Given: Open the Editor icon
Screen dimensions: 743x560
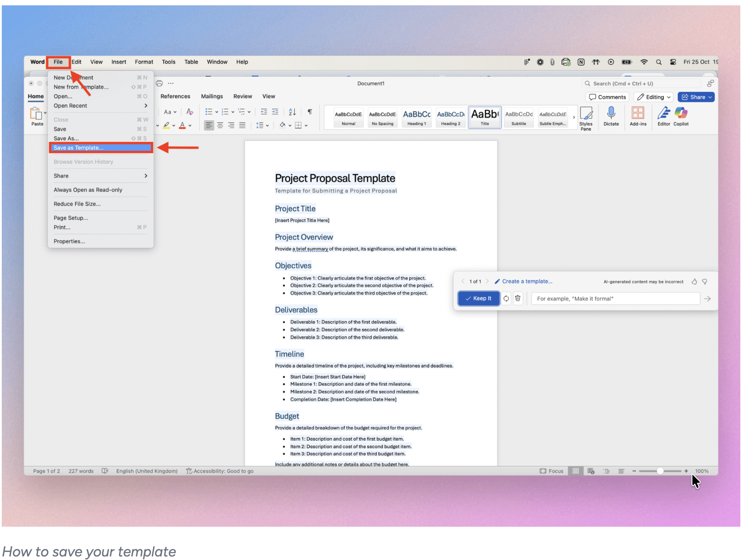Looking at the screenshot, I should point(664,113).
